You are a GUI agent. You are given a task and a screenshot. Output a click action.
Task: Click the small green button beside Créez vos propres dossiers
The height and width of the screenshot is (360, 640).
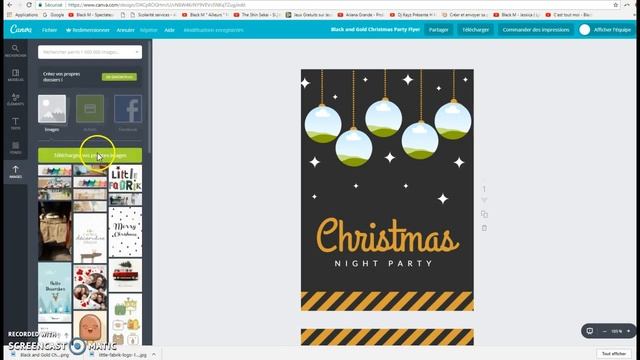point(119,77)
